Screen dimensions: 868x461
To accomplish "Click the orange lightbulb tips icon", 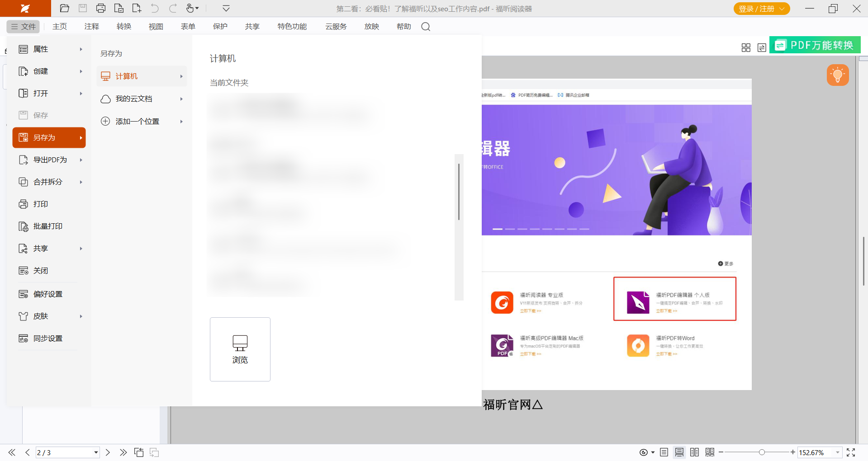I will click(838, 75).
